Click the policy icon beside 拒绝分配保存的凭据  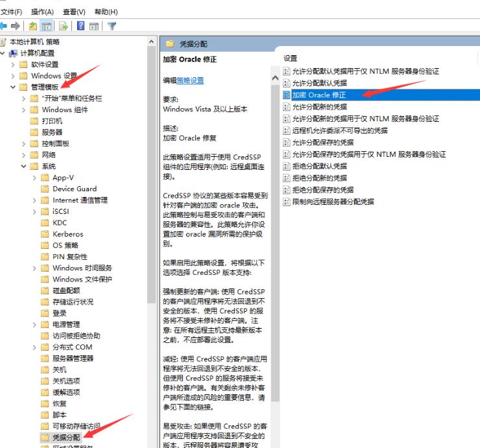pyautogui.click(x=286, y=190)
